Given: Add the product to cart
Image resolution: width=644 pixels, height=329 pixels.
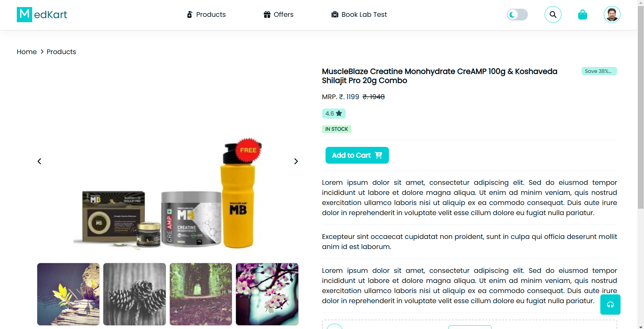Looking at the screenshot, I should pos(357,155).
